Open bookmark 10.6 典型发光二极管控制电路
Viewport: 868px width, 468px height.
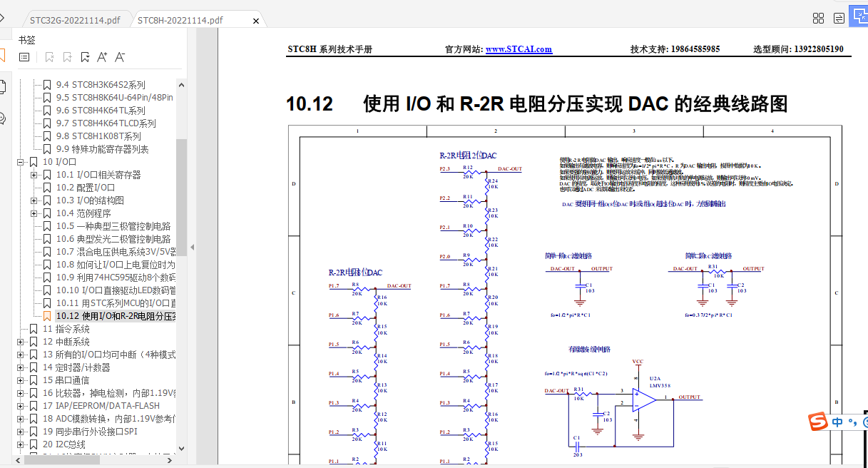pyautogui.click(x=113, y=239)
